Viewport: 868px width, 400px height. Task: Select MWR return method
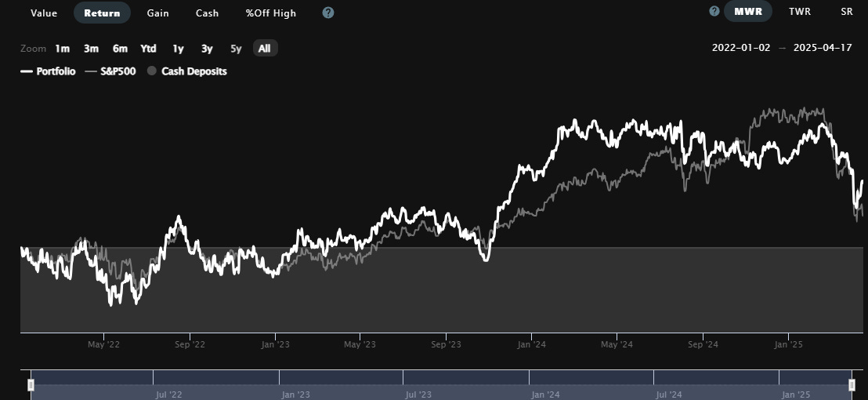748,11
